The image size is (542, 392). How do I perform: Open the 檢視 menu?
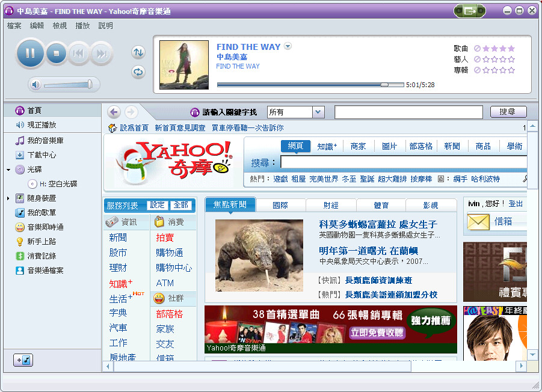tap(60, 26)
